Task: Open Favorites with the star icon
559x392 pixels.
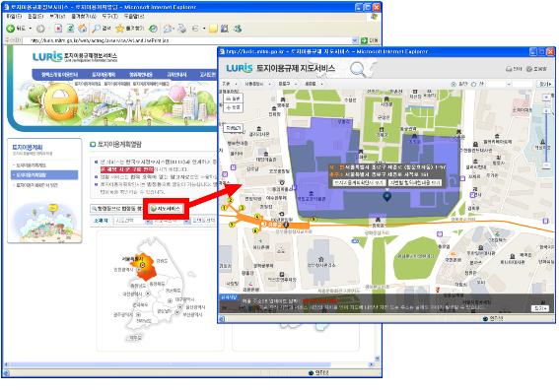Action: click(x=120, y=29)
